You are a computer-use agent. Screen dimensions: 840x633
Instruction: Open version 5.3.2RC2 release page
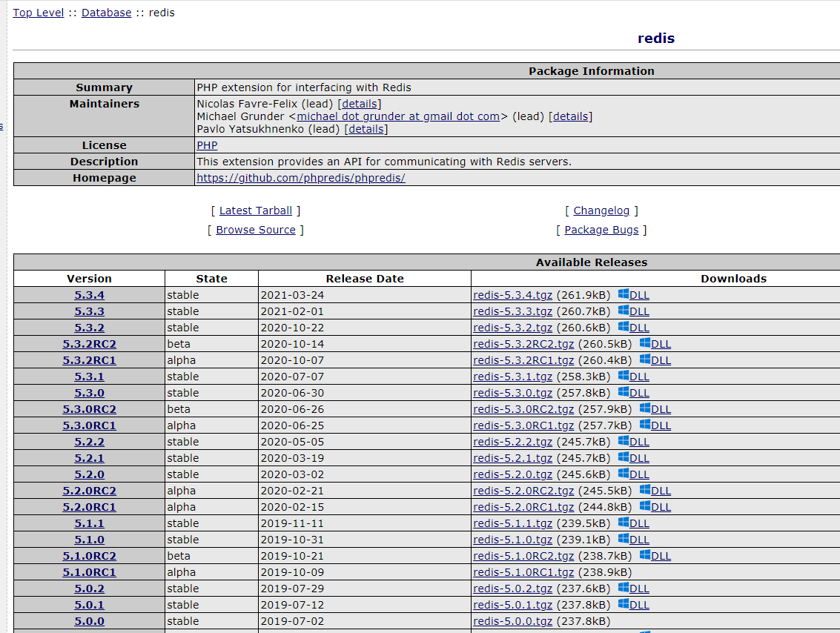pos(89,344)
